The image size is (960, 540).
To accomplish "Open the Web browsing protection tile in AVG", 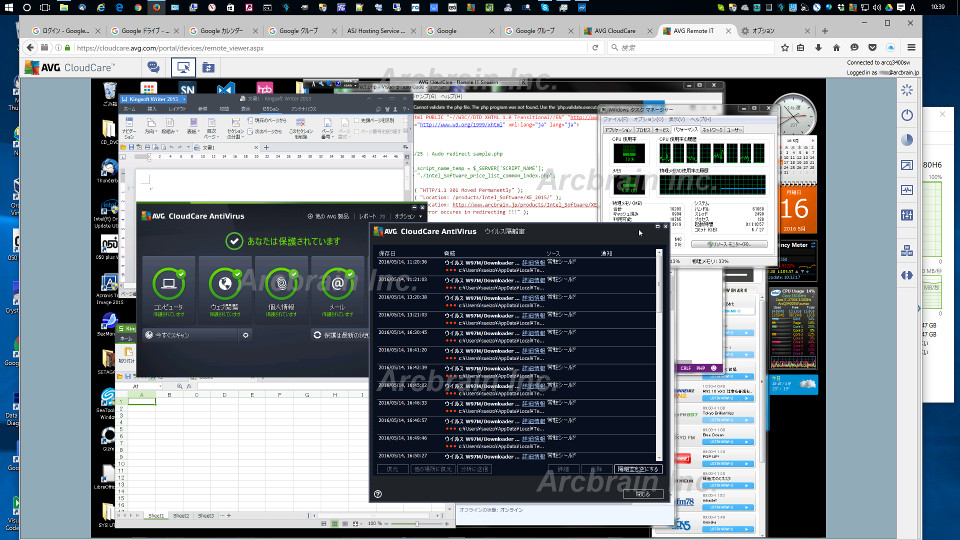I will (x=225, y=290).
